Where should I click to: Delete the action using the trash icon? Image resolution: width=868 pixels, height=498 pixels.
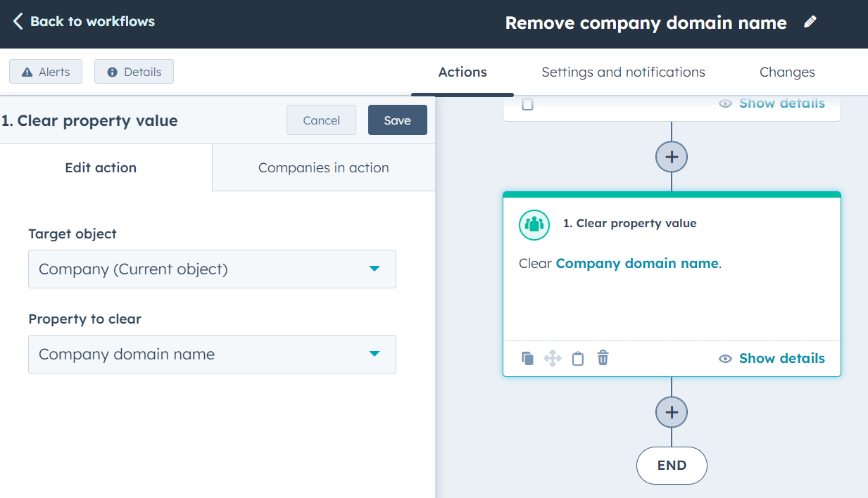pos(603,358)
